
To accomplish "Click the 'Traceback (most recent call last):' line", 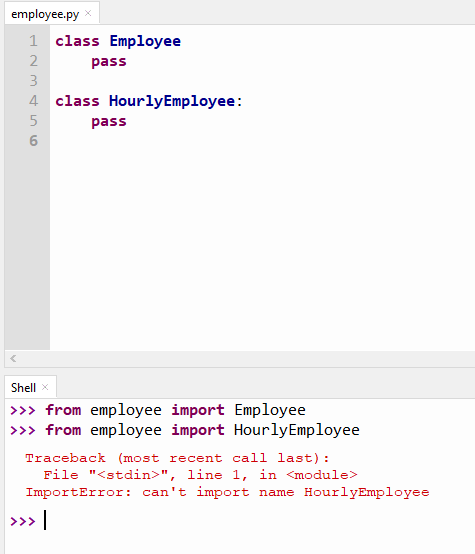I will click(177, 458).
